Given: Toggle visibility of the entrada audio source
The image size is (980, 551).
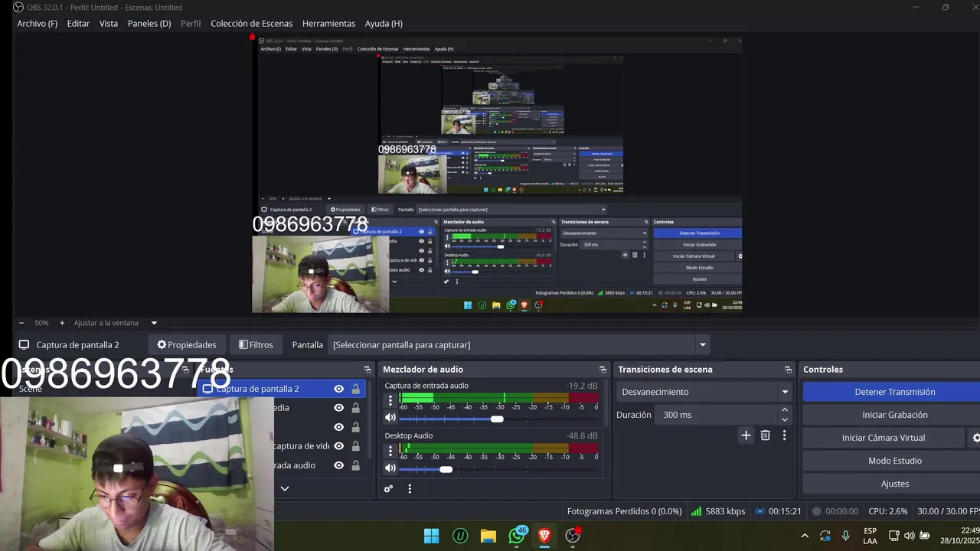Looking at the screenshot, I should 338,465.
